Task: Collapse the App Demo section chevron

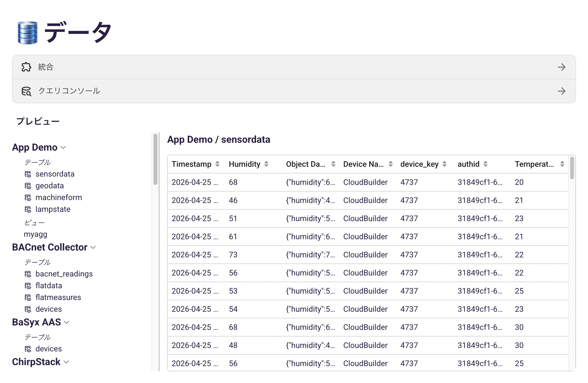Action: click(63, 148)
